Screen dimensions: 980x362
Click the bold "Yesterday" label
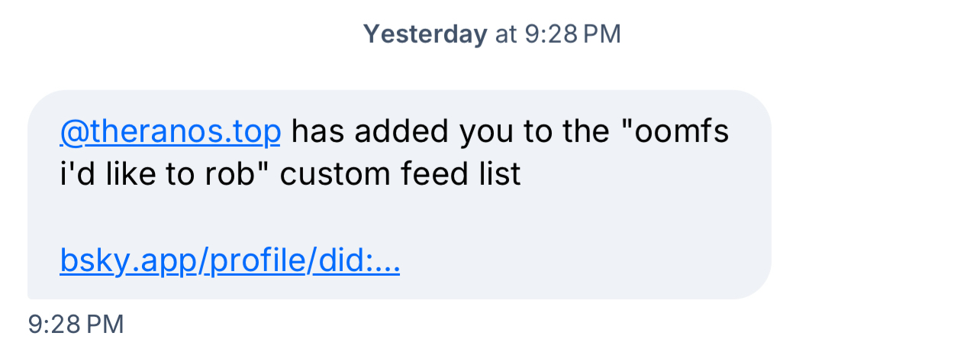tap(424, 34)
